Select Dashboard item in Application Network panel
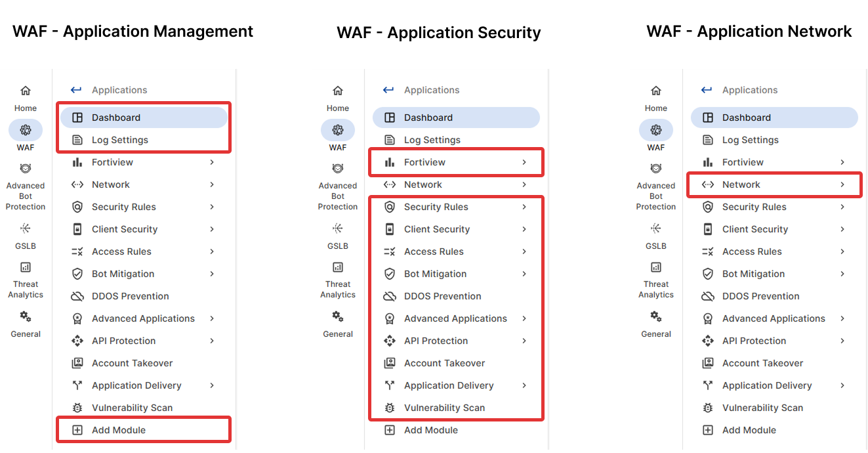The height and width of the screenshot is (453, 868). pos(747,118)
